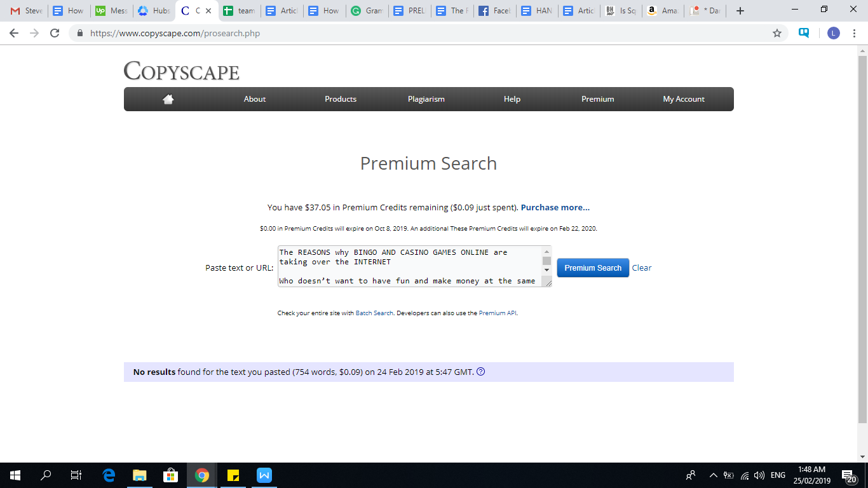
Task: Switch to the team spreadsheet tab
Action: click(239, 11)
